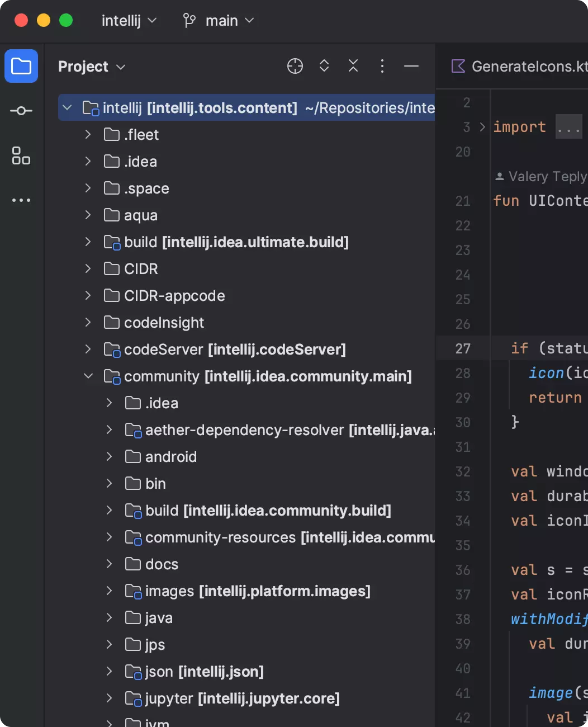Collapse the community module folder
588x727 pixels.
88,376
